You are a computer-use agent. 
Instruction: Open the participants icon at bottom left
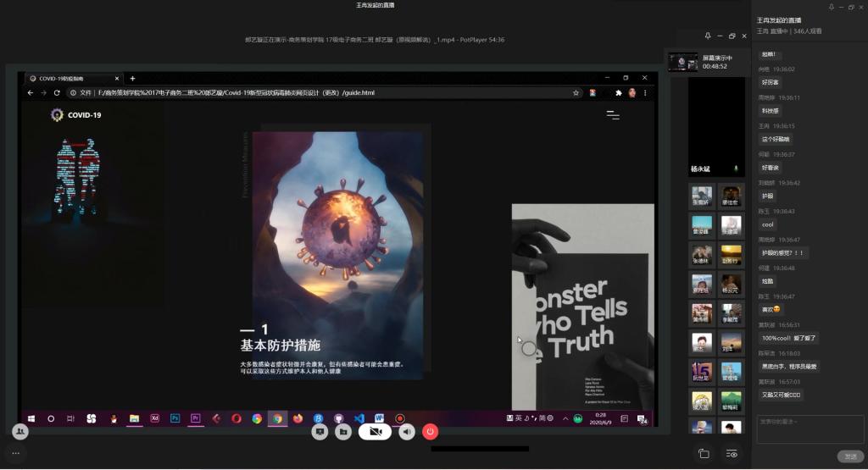coord(19,431)
